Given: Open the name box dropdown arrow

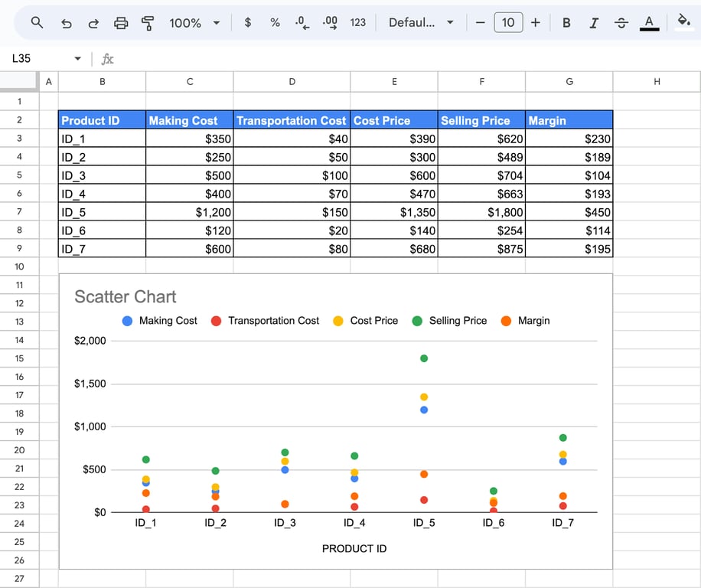Looking at the screenshot, I should click(78, 59).
